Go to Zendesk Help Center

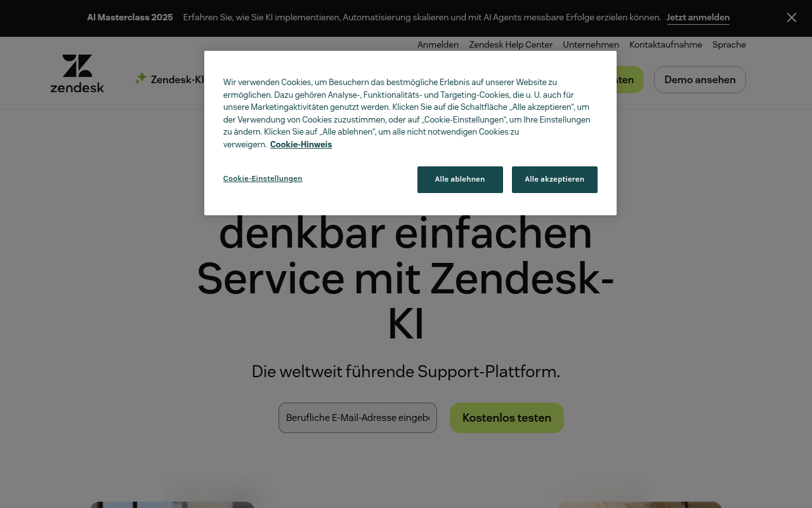point(511,44)
